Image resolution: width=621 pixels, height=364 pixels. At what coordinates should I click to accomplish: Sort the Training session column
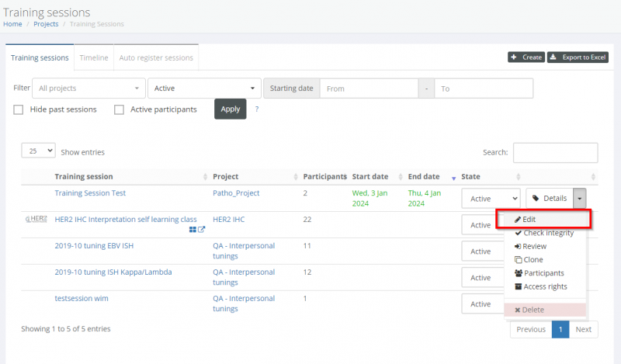(205, 178)
